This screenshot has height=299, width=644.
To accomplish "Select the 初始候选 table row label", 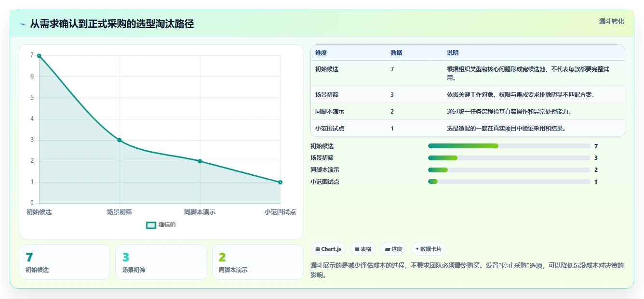I will coord(327,69).
